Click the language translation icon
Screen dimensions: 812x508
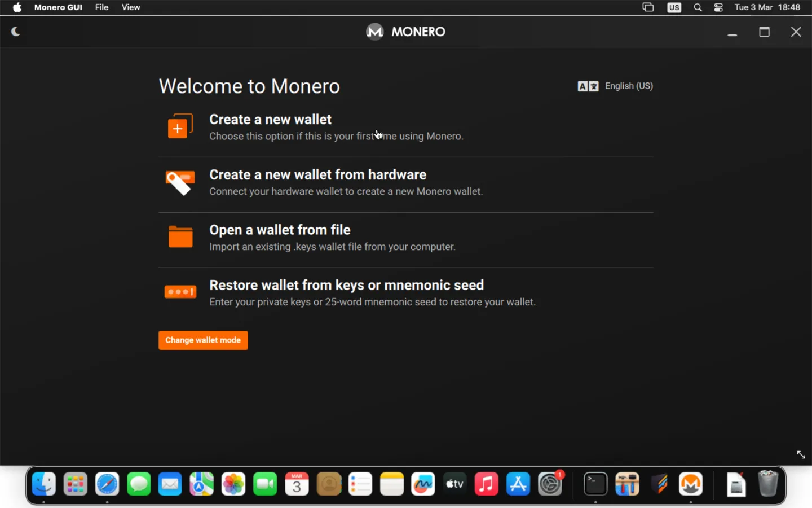588,86
